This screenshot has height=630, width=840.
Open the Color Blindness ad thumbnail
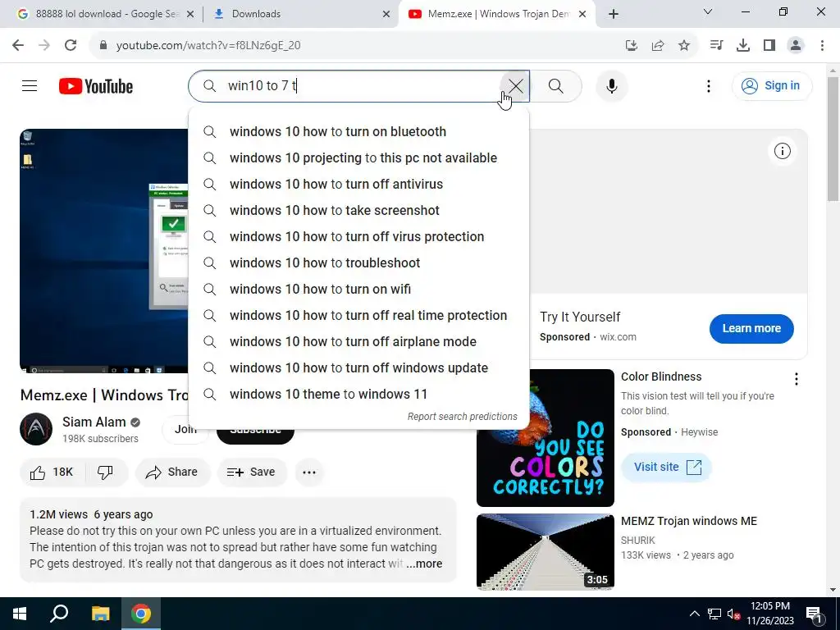546,438
